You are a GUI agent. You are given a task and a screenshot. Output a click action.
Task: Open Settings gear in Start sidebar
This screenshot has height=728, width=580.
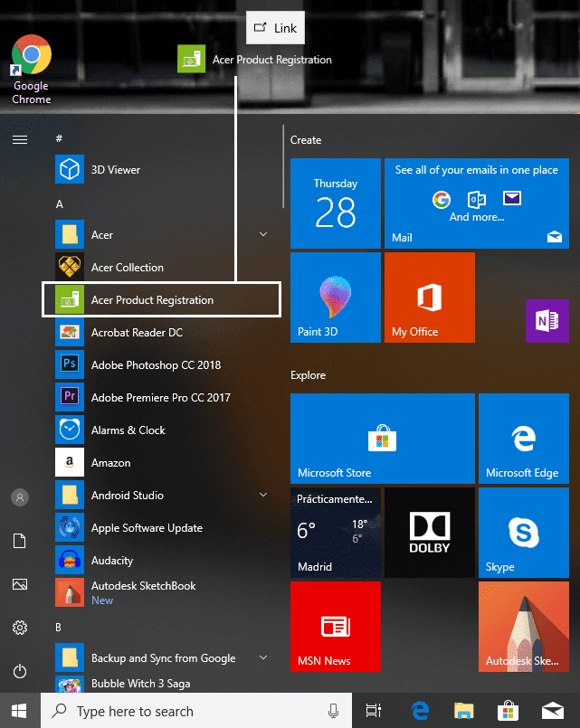(20, 628)
